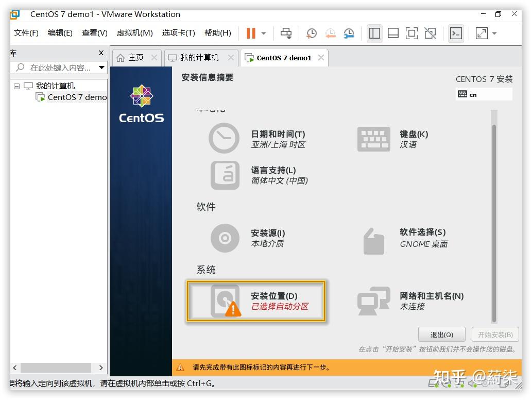The width and height of the screenshot is (532, 400).
Task: Open the Snapshot Manager icon
Action: point(349,33)
